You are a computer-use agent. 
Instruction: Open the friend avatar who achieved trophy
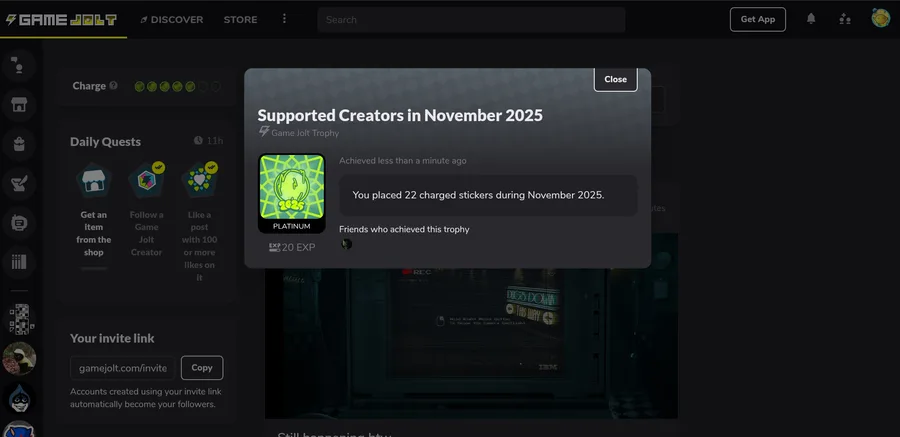click(x=346, y=244)
